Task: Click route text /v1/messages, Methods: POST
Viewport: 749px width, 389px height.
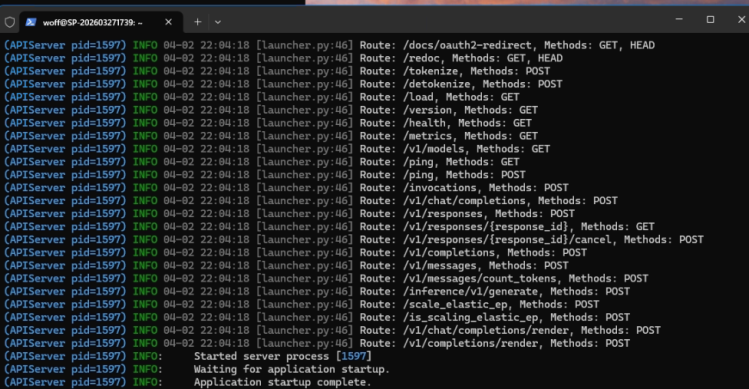Action: click(485, 265)
